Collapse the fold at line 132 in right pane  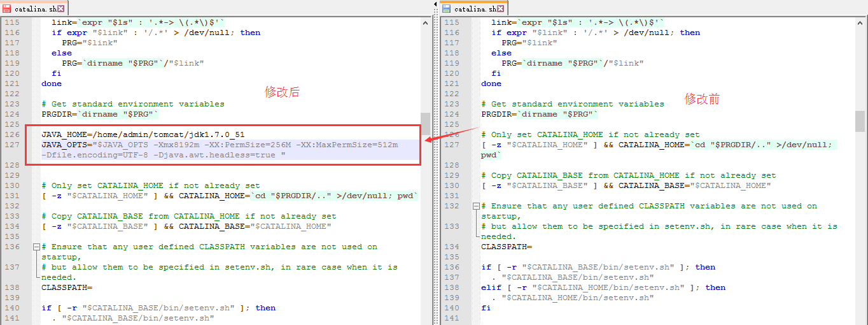click(475, 206)
